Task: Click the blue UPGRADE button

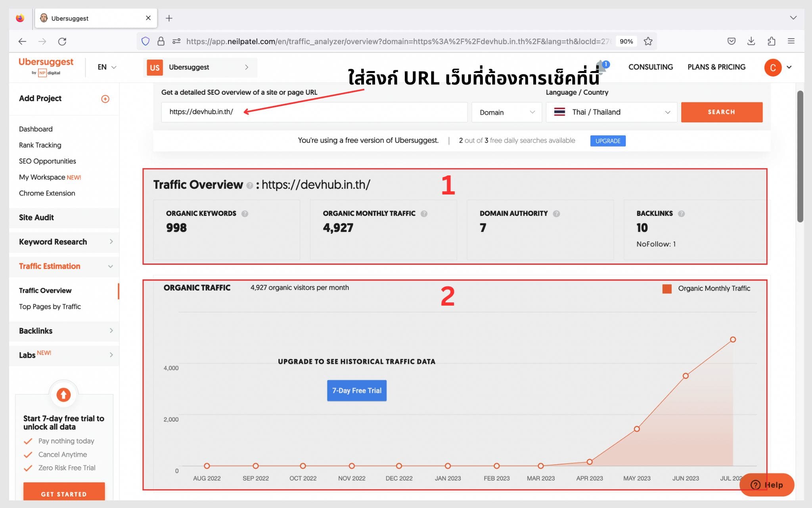Action: click(608, 141)
